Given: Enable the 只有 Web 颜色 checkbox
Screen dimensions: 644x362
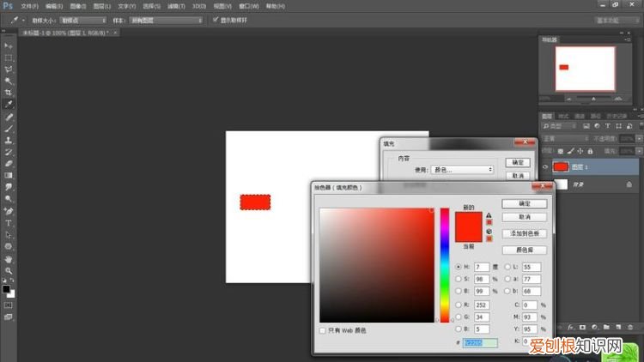Looking at the screenshot, I should click(323, 330).
